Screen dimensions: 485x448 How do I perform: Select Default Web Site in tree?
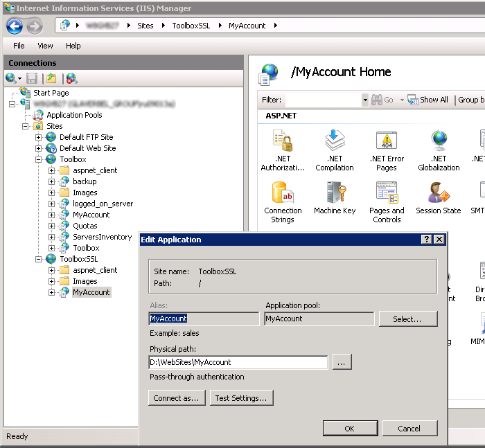point(88,148)
